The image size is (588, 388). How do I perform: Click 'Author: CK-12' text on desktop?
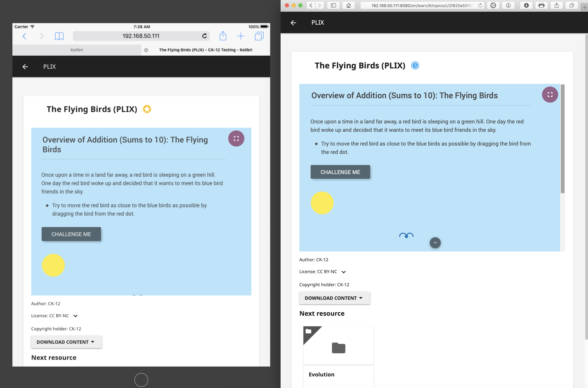pos(314,260)
